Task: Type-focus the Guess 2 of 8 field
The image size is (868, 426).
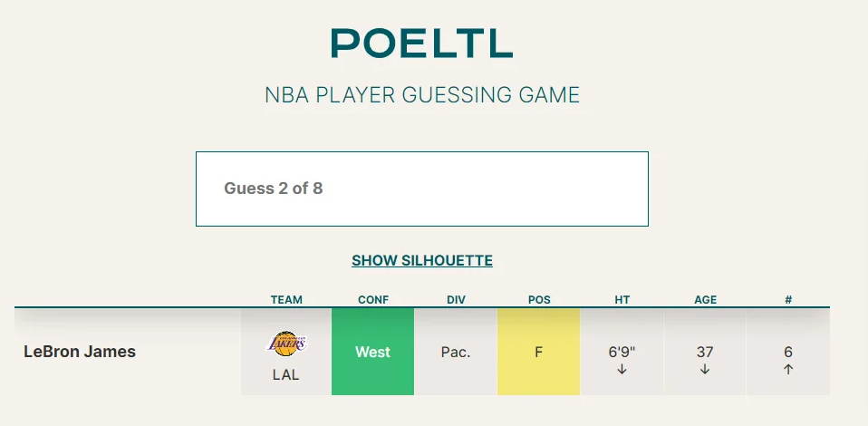Action: [422, 189]
